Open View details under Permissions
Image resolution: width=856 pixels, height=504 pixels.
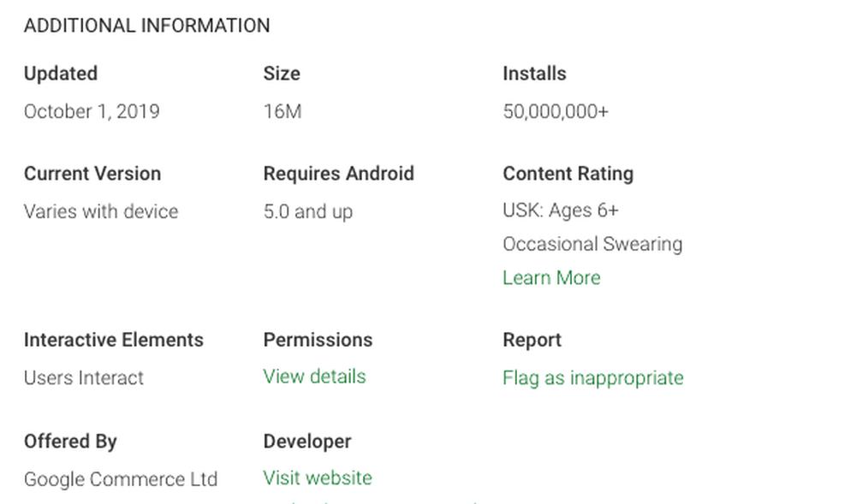(x=314, y=377)
